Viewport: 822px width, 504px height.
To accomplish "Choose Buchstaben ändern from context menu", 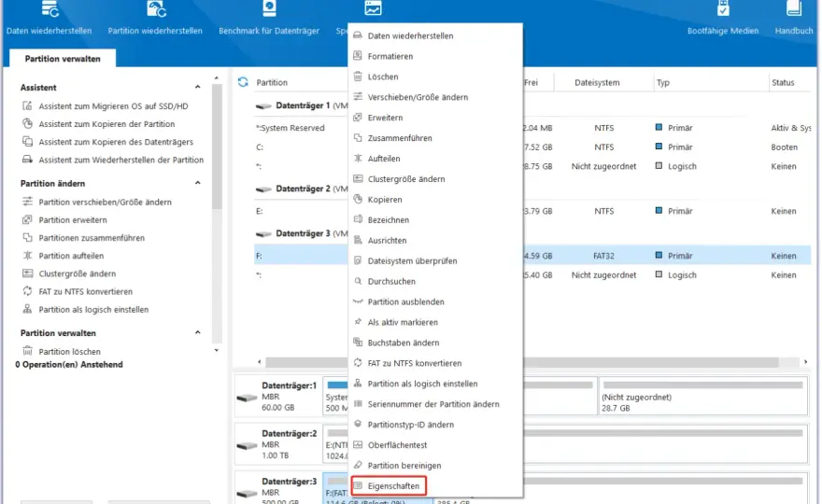I will (435, 343).
